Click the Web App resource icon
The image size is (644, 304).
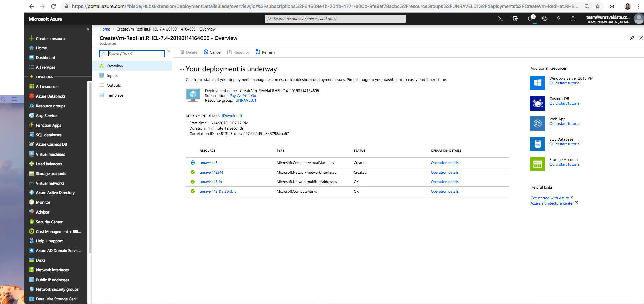point(538,124)
